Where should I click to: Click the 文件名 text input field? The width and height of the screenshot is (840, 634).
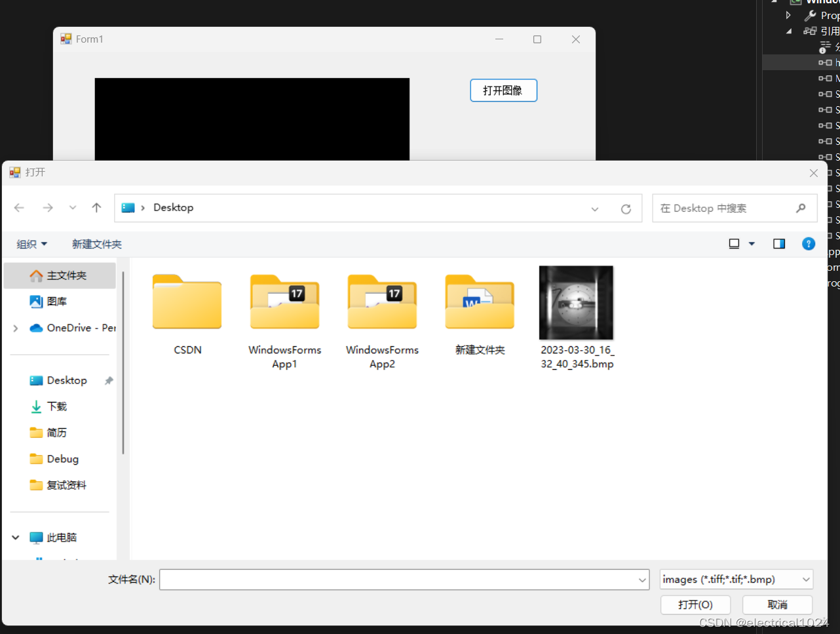coord(398,580)
